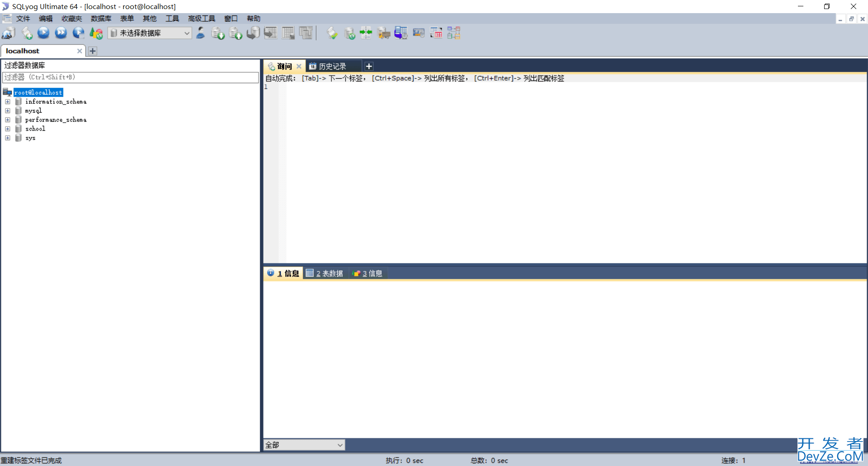Image resolution: width=868 pixels, height=466 pixels.
Task: Click the database synchronization icon
Action: pos(349,33)
